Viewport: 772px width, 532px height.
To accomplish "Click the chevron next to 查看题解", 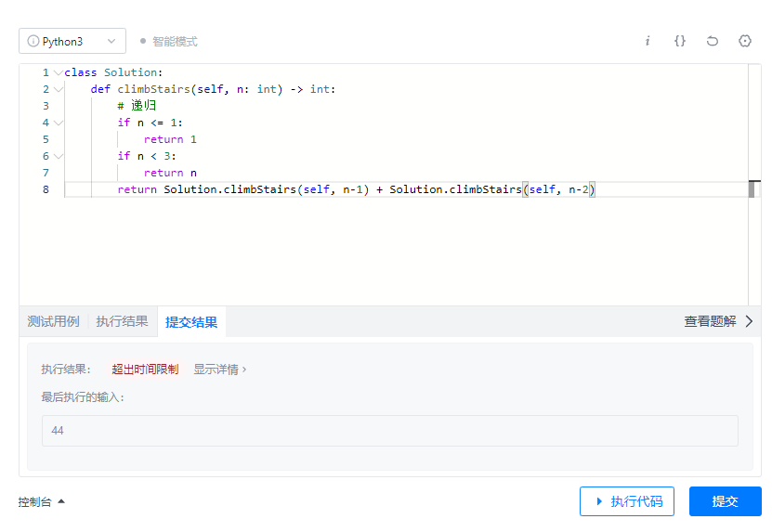I will click(x=749, y=321).
